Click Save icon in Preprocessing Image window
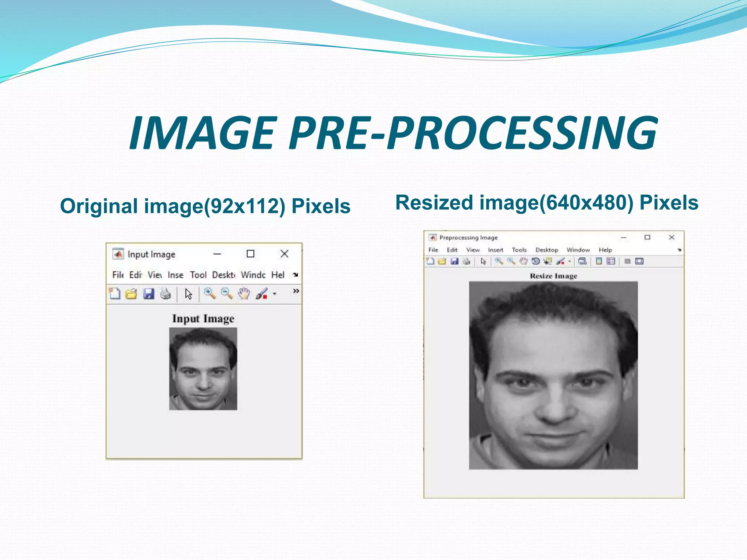 [454, 261]
